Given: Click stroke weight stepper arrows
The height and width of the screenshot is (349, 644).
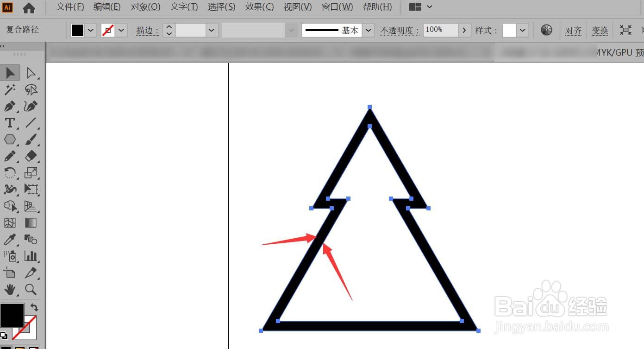Looking at the screenshot, I should (169, 31).
